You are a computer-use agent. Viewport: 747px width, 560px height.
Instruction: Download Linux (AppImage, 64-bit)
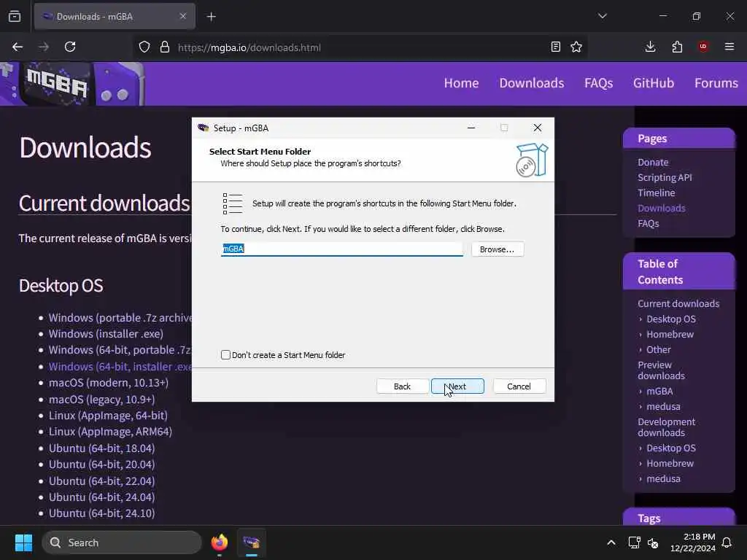click(108, 416)
